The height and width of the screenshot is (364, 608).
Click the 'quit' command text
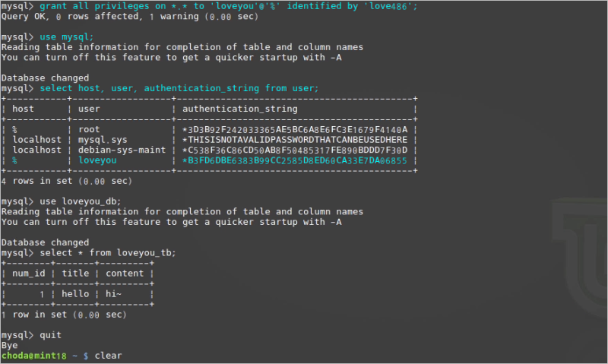click(x=50, y=335)
